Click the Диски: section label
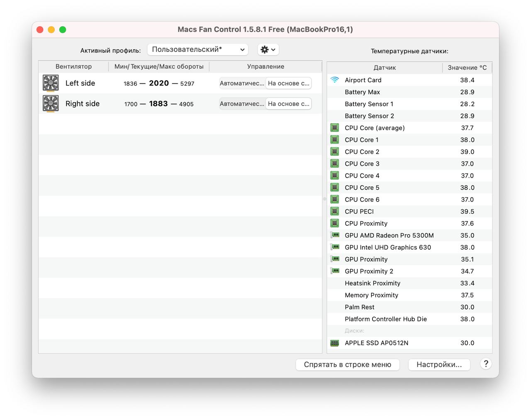 tap(354, 331)
